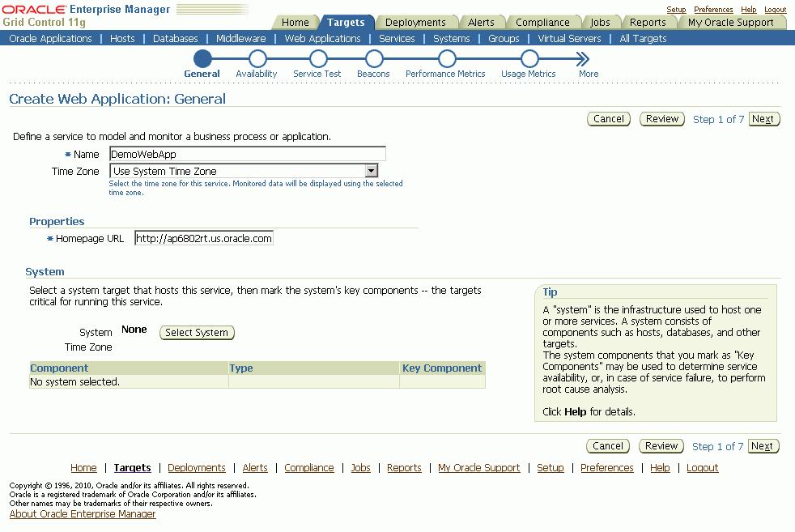
Task: Click the Performance Metrics step circle
Action: pyautogui.click(x=446, y=59)
